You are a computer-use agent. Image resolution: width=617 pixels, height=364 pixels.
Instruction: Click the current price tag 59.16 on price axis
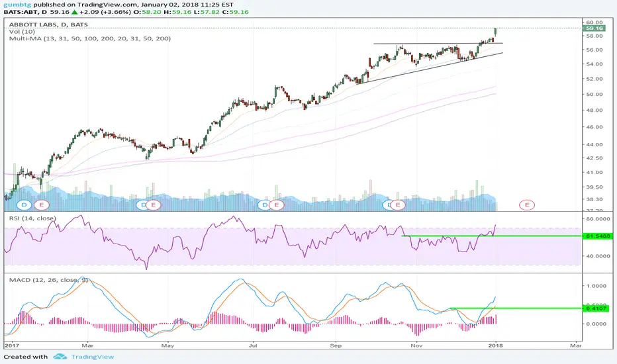click(x=594, y=28)
